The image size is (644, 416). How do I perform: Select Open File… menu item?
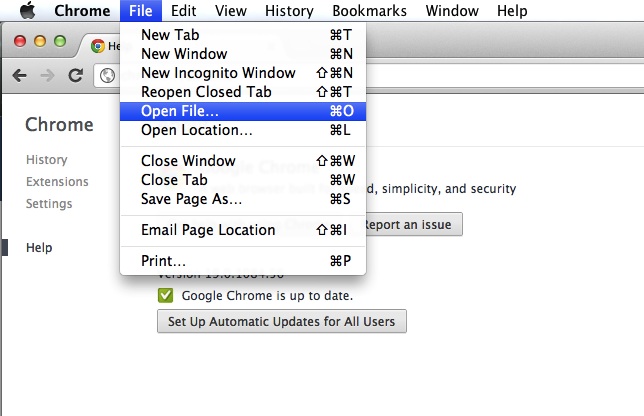pyautogui.click(x=243, y=111)
